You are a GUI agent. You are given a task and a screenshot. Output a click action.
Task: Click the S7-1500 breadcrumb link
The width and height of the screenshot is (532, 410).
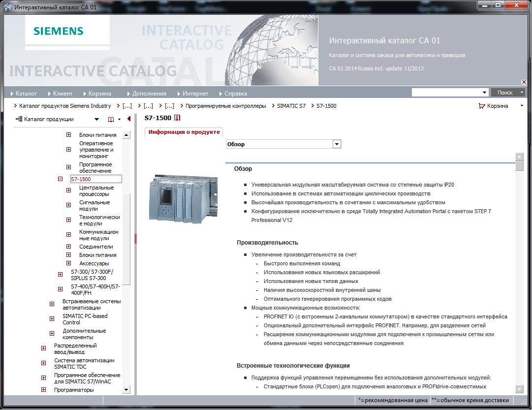pos(326,106)
